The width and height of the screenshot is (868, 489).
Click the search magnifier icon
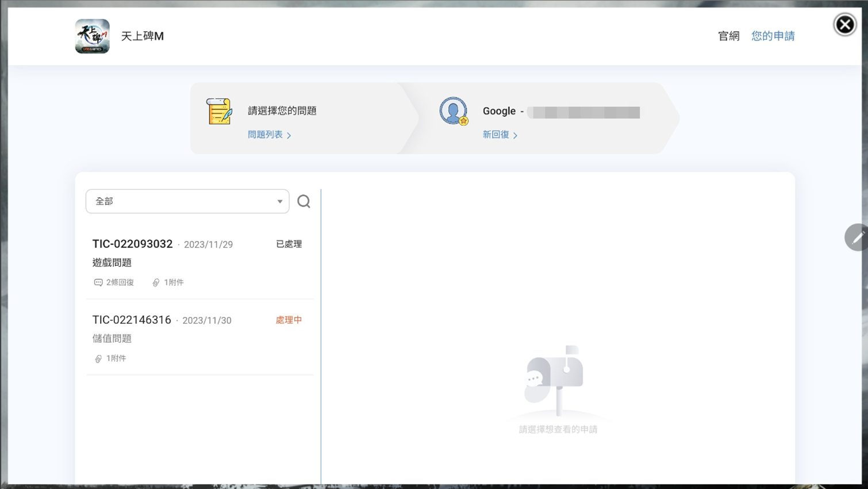pyautogui.click(x=304, y=201)
